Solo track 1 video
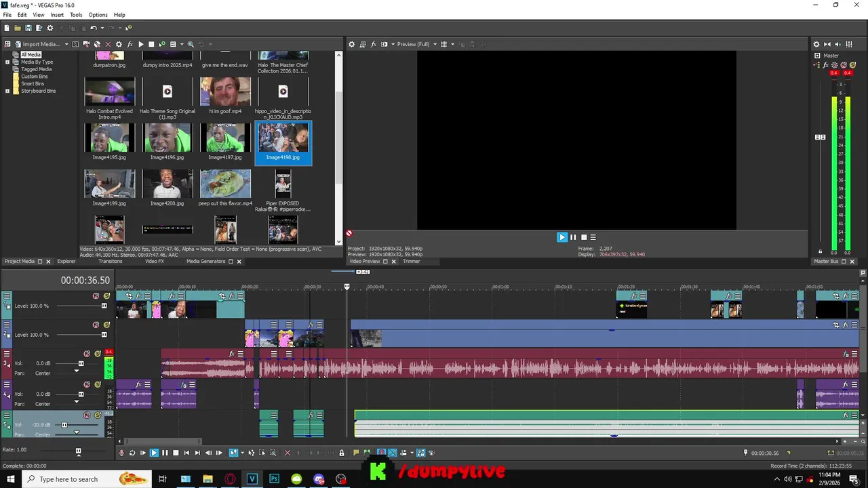 coord(106,296)
